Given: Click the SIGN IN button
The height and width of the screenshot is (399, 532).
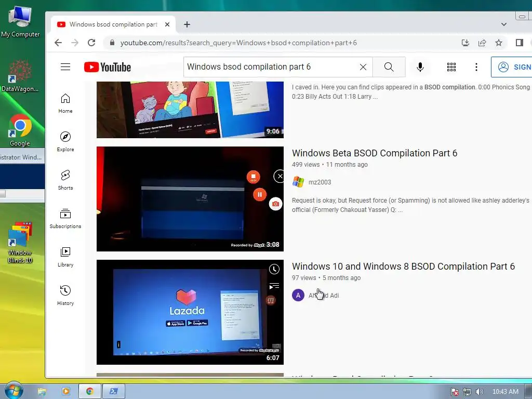Looking at the screenshot, I should pyautogui.click(x=512, y=67).
